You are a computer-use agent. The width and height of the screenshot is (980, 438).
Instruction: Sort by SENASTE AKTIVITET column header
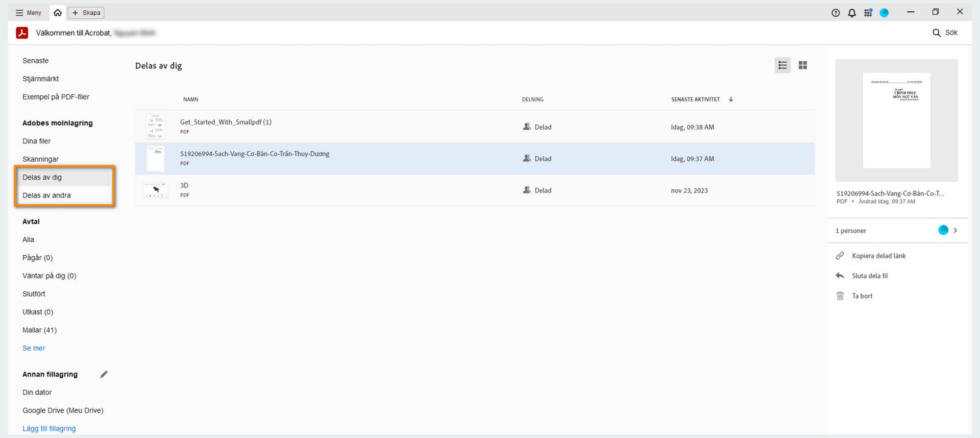pyautogui.click(x=696, y=100)
